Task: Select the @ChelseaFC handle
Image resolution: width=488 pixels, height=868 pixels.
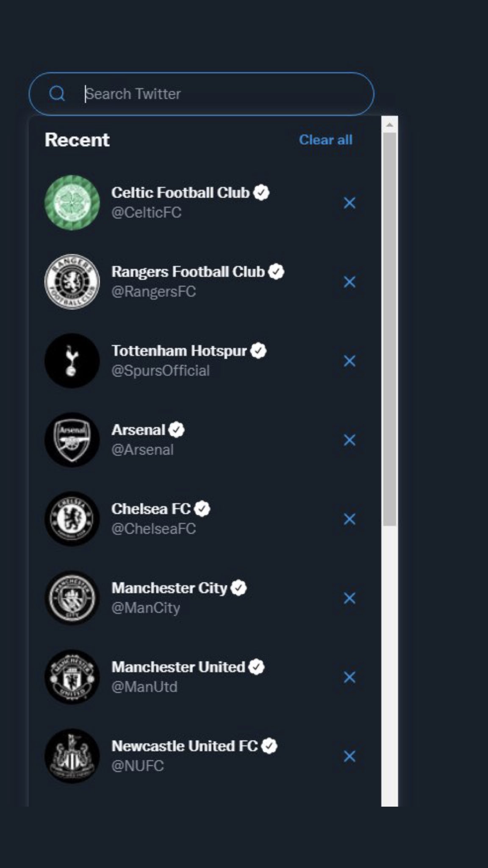Action: [153, 529]
